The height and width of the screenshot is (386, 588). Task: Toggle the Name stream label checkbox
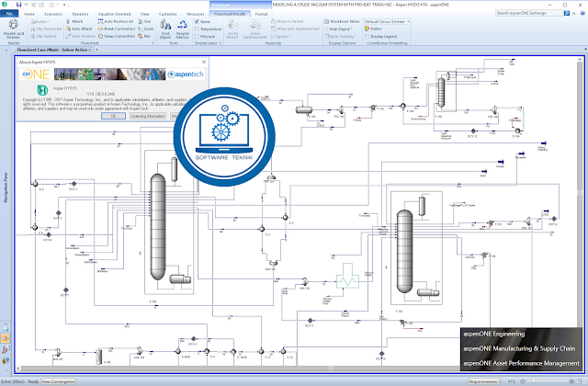click(197, 22)
